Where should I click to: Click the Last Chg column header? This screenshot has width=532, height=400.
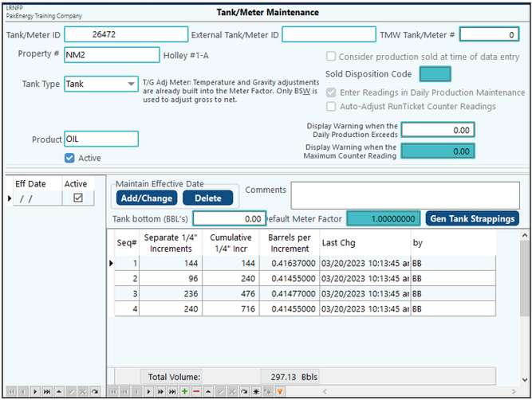pos(365,243)
